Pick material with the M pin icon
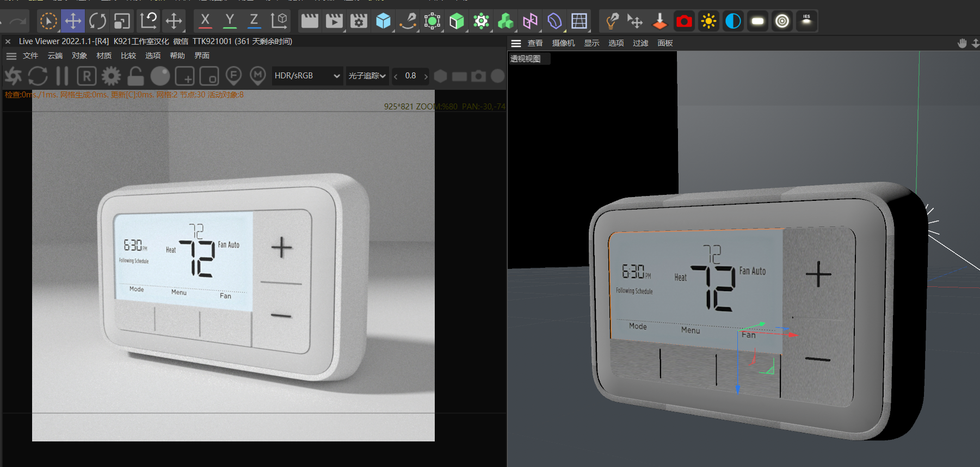The height and width of the screenshot is (467, 980). (x=258, y=76)
